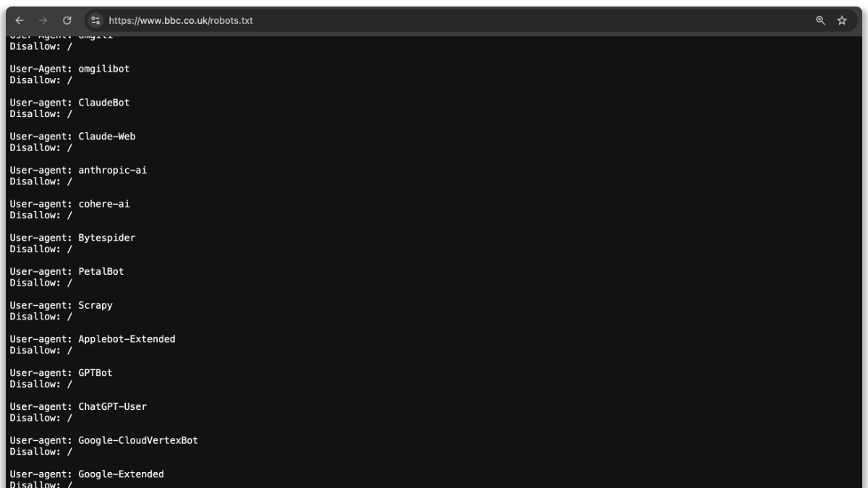Click the omgilibot user-agent line
The width and height of the screenshot is (868, 488).
pyautogui.click(x=69, y=69)
